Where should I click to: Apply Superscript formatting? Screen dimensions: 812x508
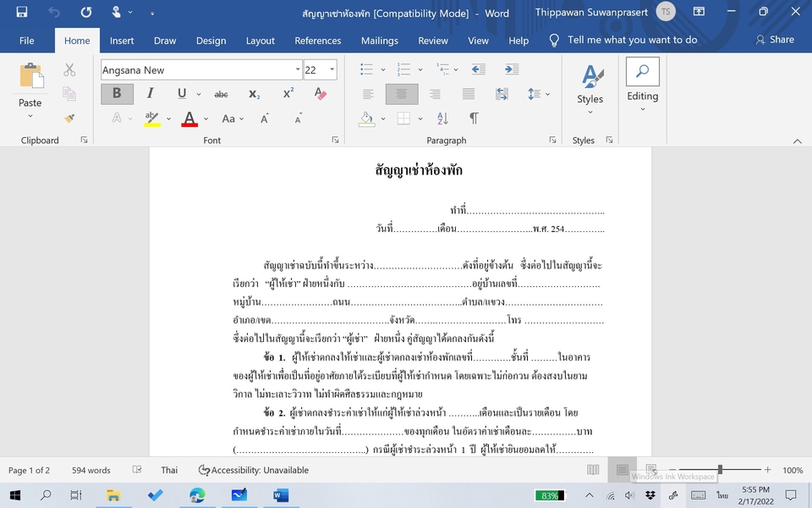tap(288, 93)
